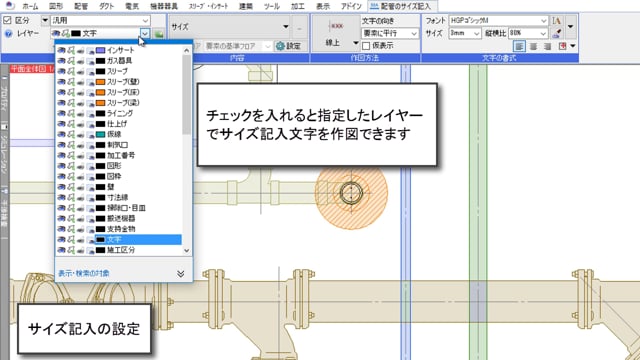Open 要素に平行 text direction dropdown
Viewport: 640px width, 360px height.
tap(390, 33)
